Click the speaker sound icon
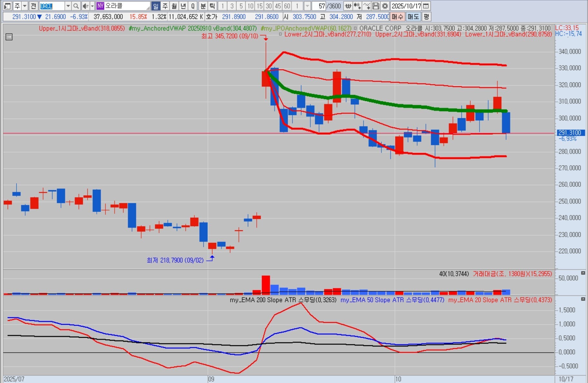Viewport: 588px width, 383px height. (85, 6)
